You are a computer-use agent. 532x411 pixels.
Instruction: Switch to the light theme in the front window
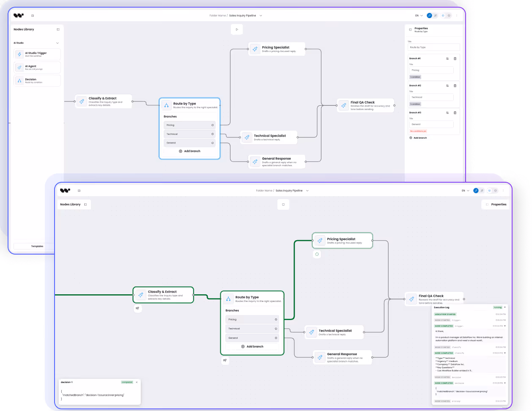489,191
